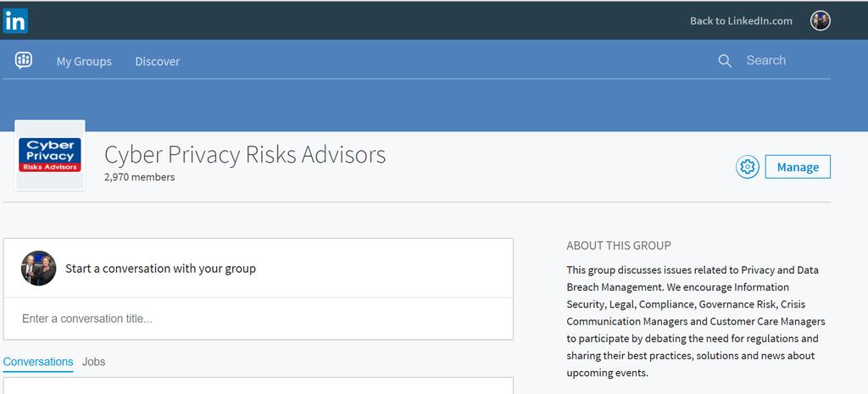868x394 pixels.
Task: Click the Cyber Privacy group logo
Action: click(50, 155)
